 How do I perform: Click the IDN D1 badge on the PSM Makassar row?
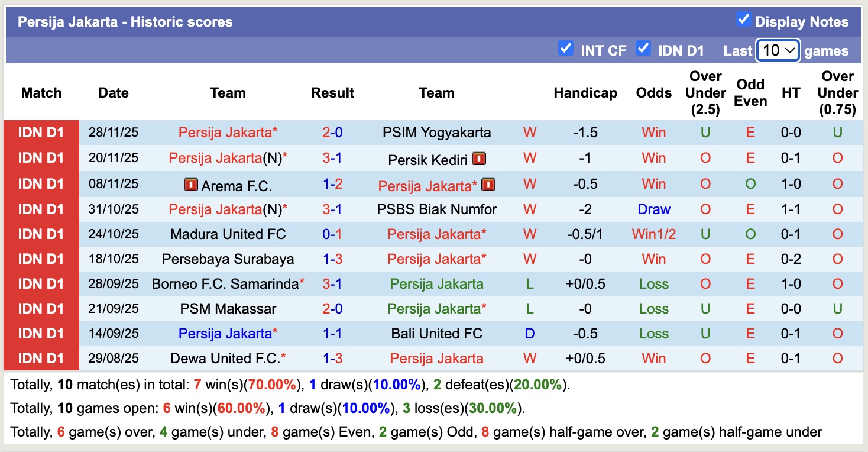41,308
